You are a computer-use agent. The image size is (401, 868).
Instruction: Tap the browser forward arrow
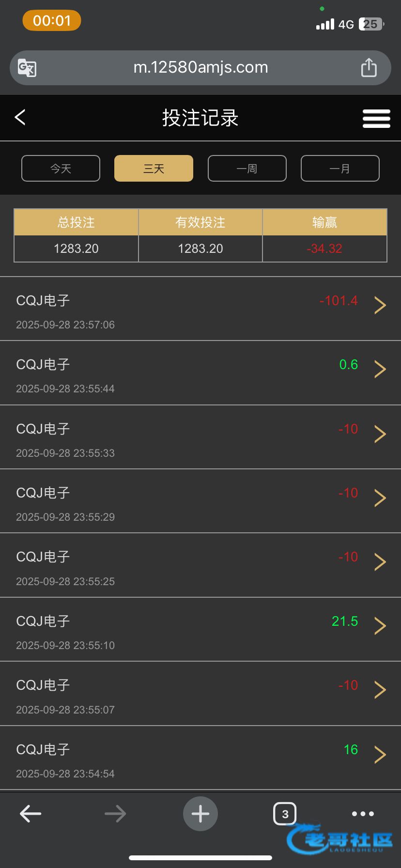pos(115,814)
